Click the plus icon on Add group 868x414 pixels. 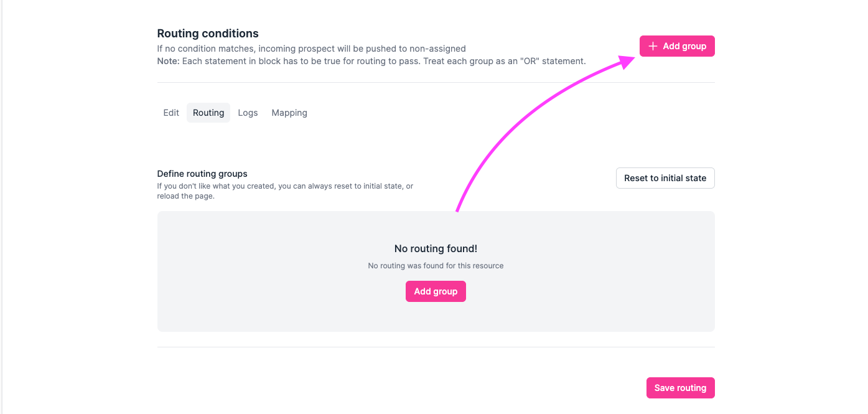pos(652,45)
